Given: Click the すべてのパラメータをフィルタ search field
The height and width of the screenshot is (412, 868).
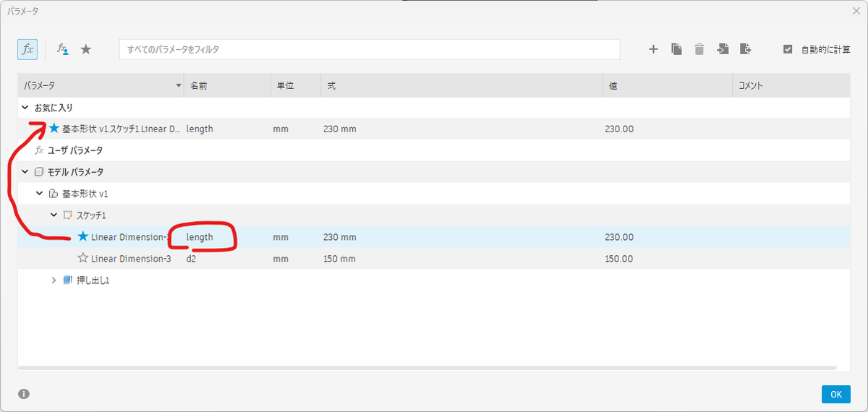Looking at the screenshot, I should (x=370, y=49).
